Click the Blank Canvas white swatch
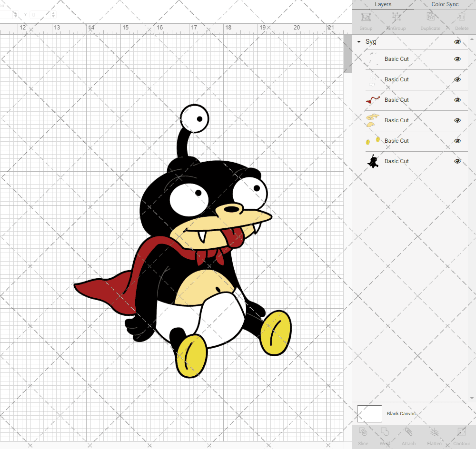Image resolution: width=476 pixels, height=449 pixels. 369,414
